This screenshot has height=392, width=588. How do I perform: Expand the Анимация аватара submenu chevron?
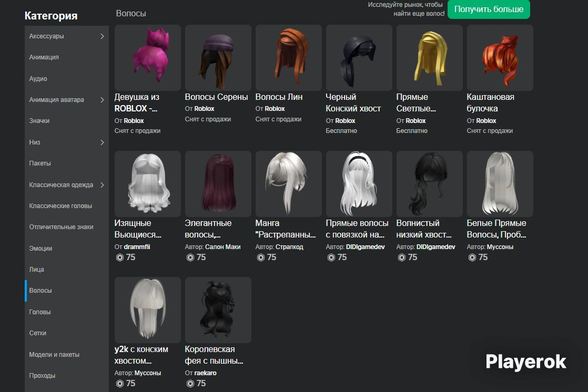coord(102,100)
